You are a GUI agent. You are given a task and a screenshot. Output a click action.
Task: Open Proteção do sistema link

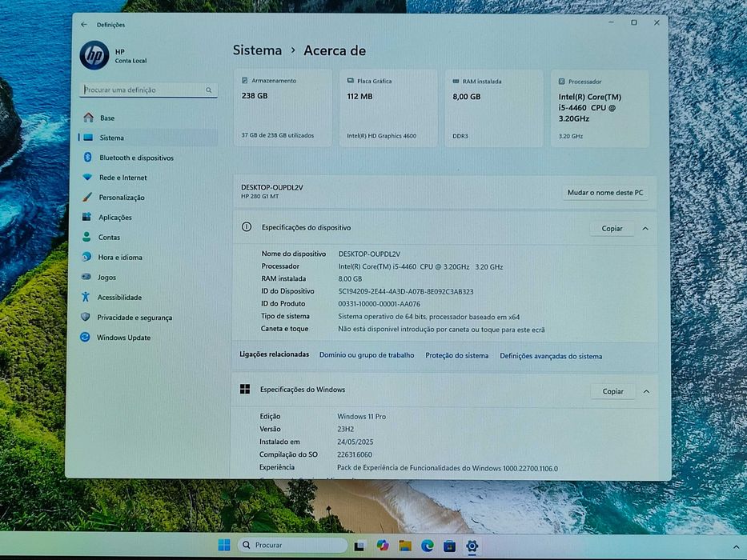click(x=457, y=355)
